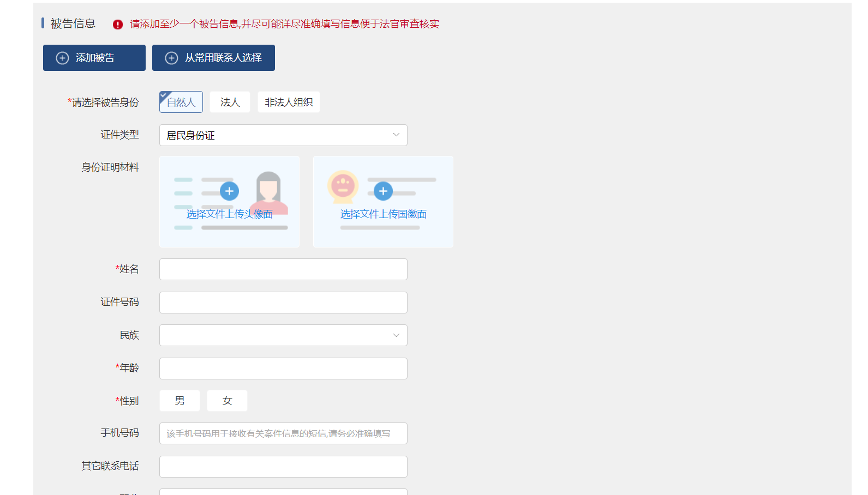The height and width of the screenshot is (495, 868).
Task: Open the 证件类型 dropdown showing 居民身份证
Action: [x=283, y=135]
